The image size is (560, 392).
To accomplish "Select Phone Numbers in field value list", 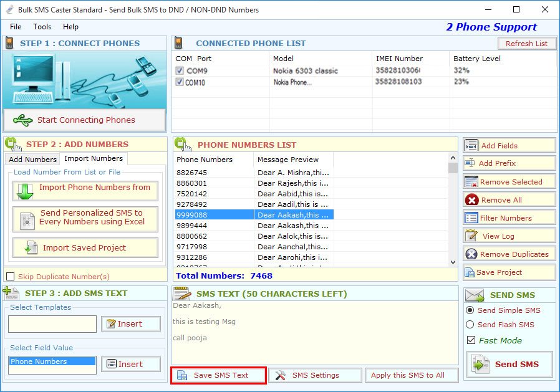I will (52, 361).
